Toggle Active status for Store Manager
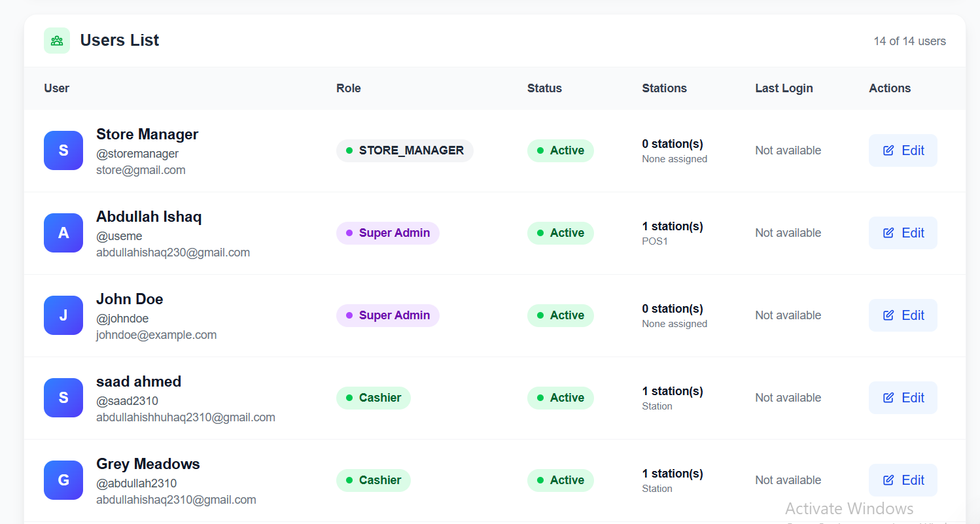 [x=561, y=150]
